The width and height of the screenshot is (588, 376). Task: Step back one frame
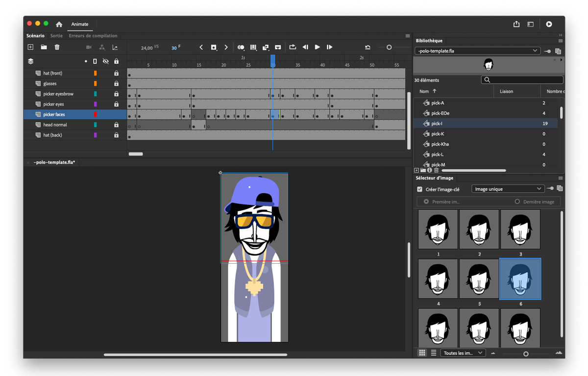(x=305, y=47)
